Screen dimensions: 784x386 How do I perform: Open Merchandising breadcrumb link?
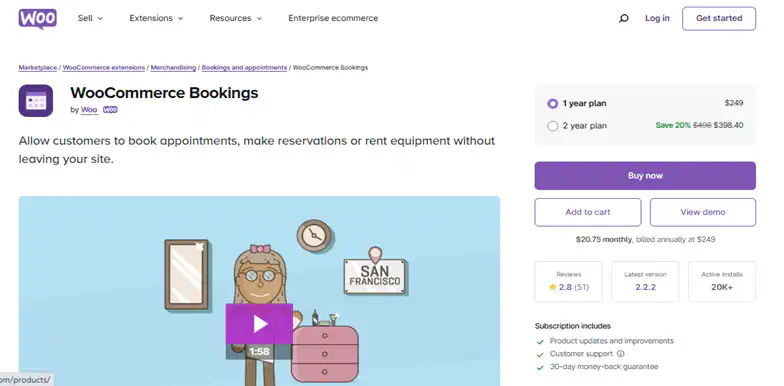(x=173, y=68)
